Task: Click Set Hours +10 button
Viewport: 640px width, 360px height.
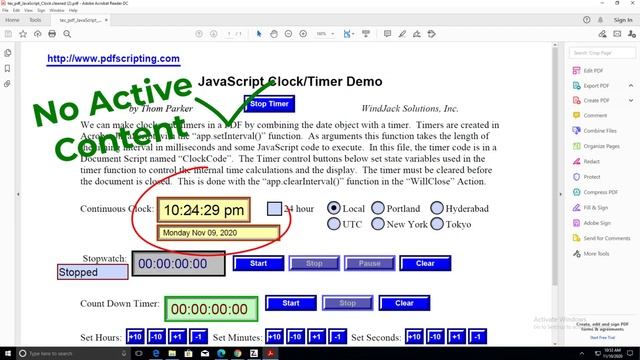Action: tap(135, 337)
